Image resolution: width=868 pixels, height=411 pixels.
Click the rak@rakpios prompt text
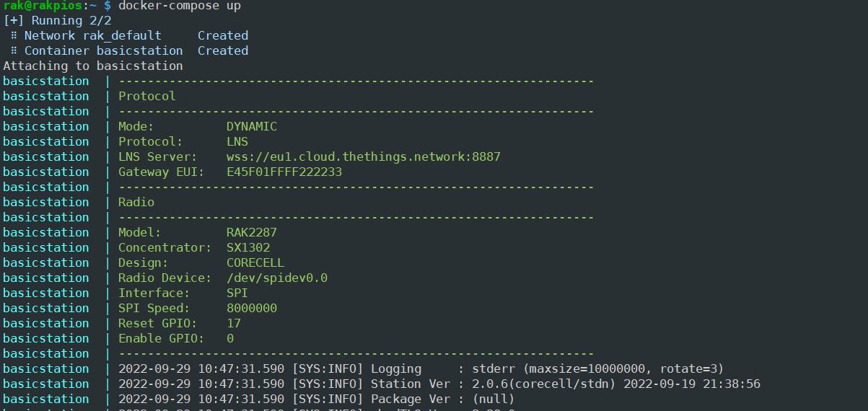pos(40,6)
